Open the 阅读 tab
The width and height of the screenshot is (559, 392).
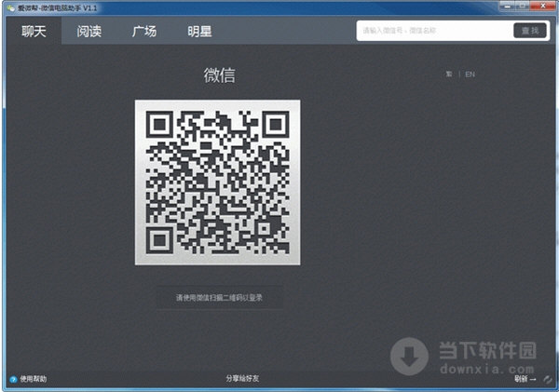[89, 31]
